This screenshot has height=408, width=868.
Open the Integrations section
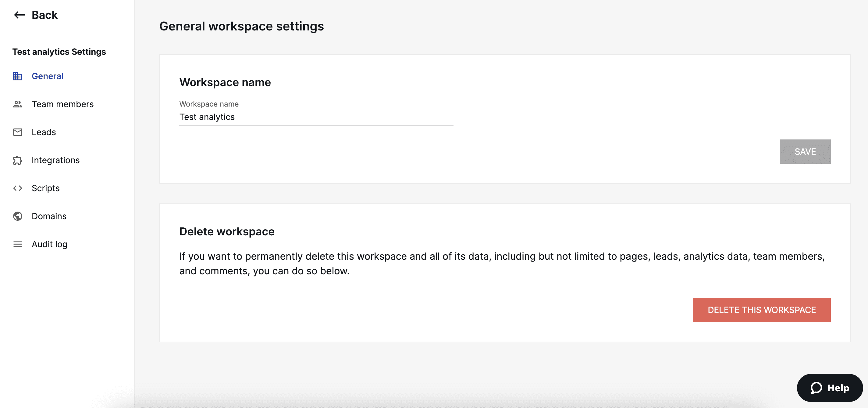pos(55,160)
